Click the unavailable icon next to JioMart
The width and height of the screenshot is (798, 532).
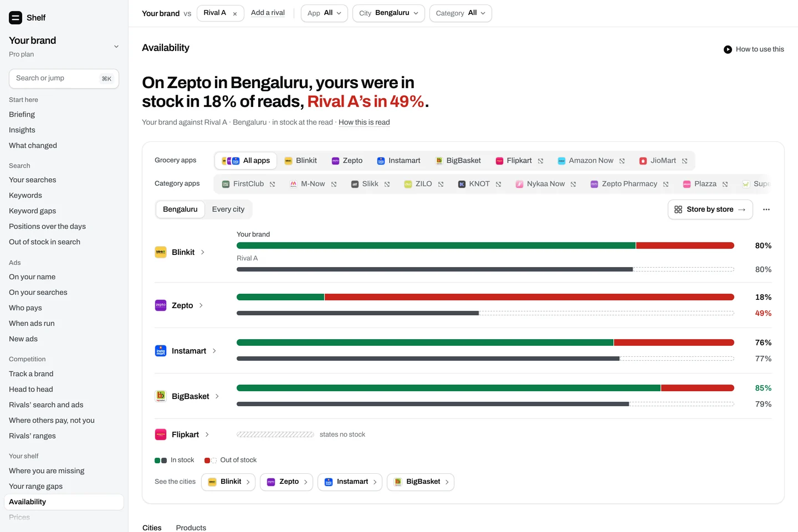pos(684,161)
